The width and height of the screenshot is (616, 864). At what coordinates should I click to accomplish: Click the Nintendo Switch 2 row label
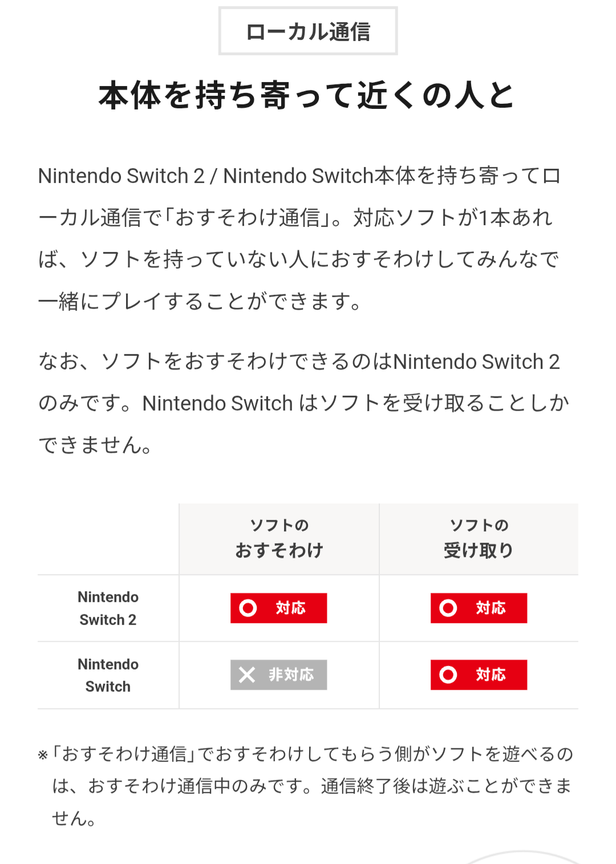(108, 608)
